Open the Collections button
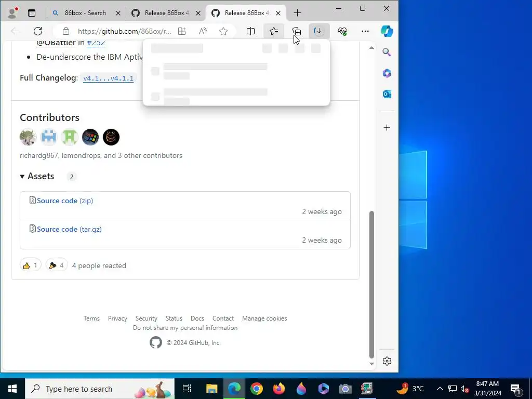This screenshot has height=399, width=532. 297,31
